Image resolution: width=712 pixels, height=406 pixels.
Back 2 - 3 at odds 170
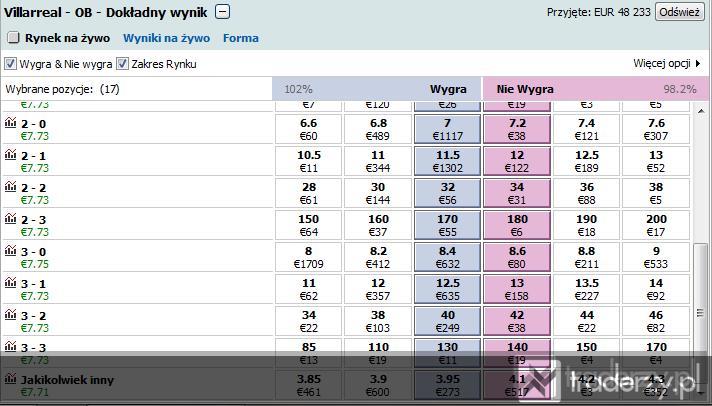click(447, 225)
